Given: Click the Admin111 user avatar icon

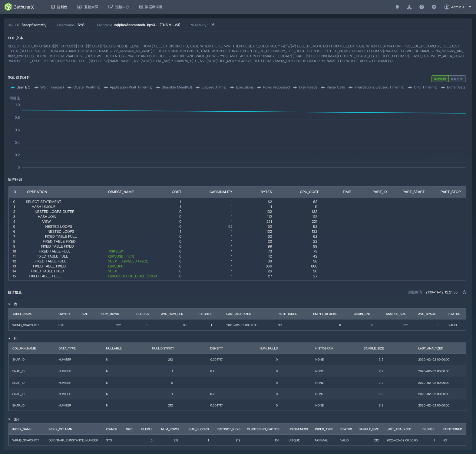Looking at the screenshot, I should 447,7.
